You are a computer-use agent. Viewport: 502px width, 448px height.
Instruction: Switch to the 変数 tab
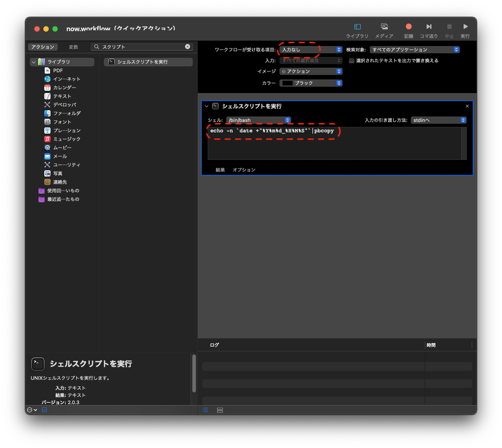click(x=74, y=47)
